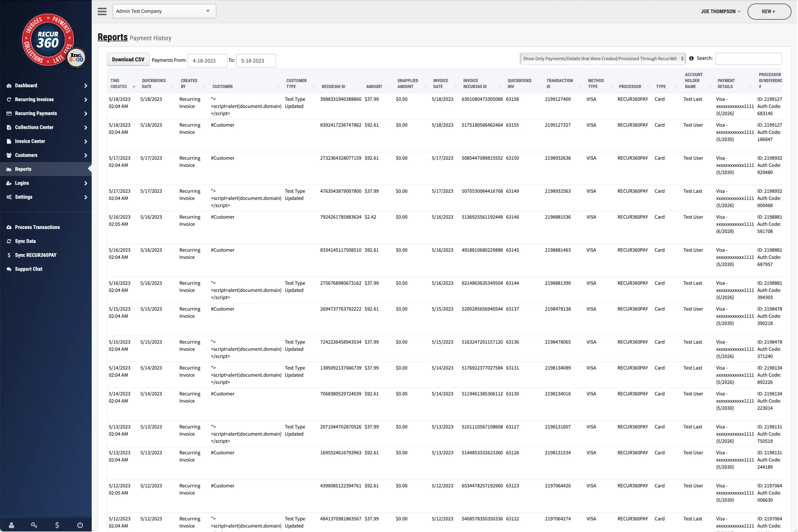Image resolution: width=798 pixels, height=532 pixels.
Task: Expand the Invoice Center chevron
Action: coord(86,141)
